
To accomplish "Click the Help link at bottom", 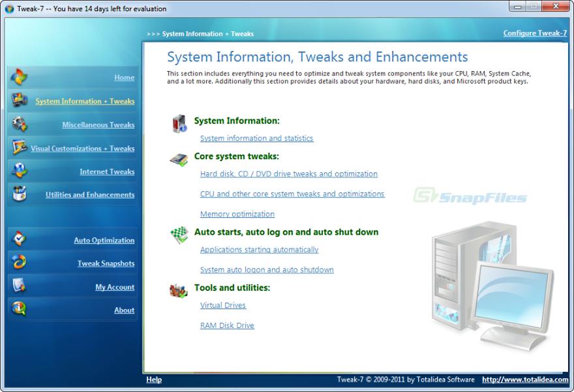I will [154, 380].
